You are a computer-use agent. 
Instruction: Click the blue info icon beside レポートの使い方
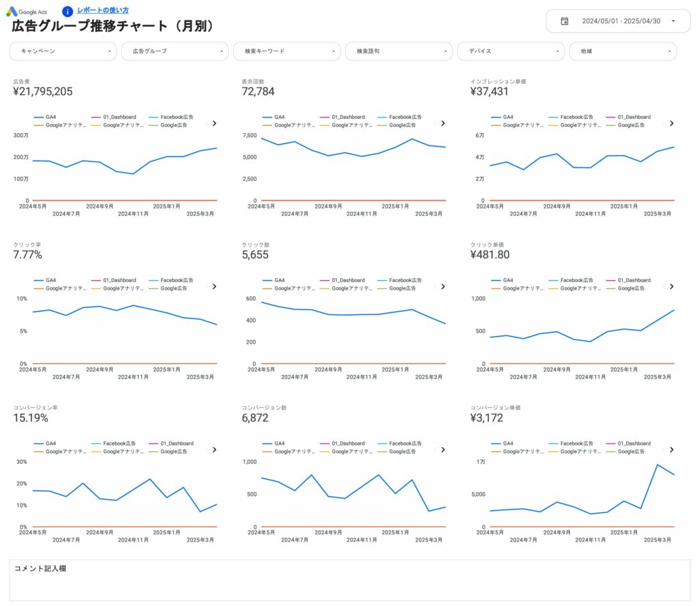67,11
